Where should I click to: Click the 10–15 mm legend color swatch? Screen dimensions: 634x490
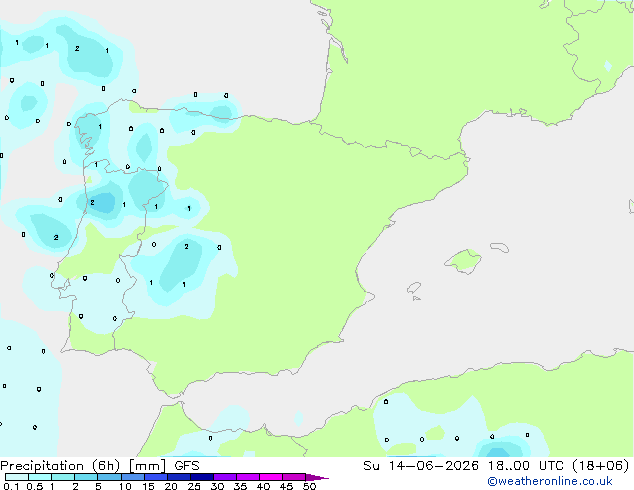click(x=133, y=477)
